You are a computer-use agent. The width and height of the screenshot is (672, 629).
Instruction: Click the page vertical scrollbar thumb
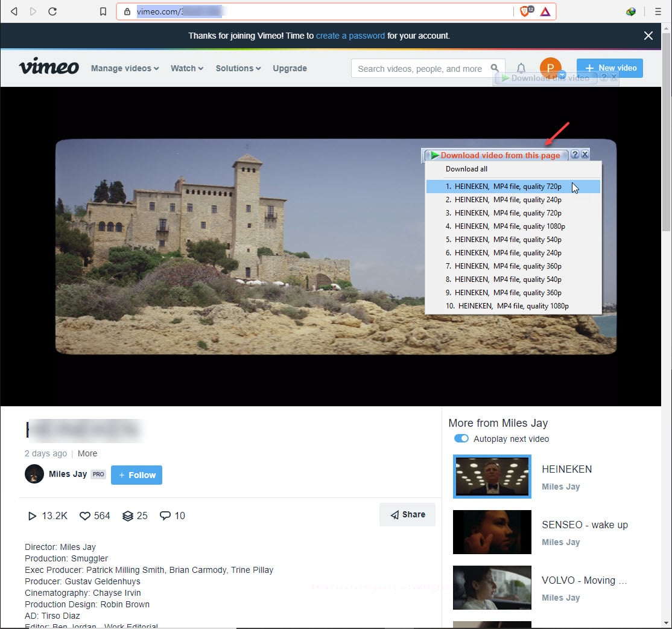[x=666, y=133]
